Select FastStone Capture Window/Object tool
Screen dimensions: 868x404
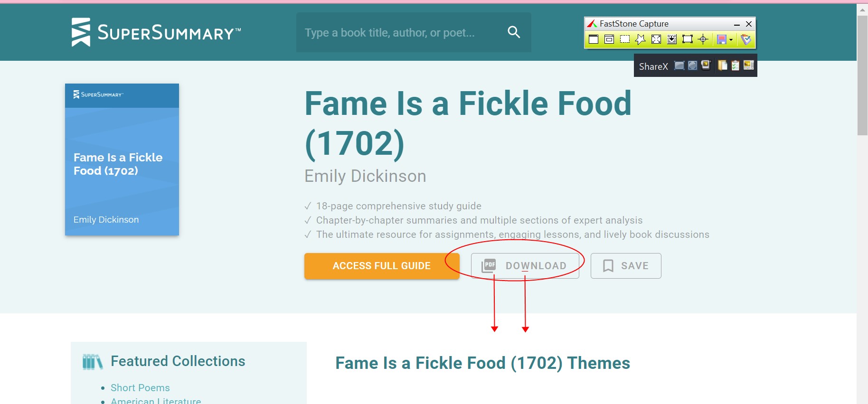point(609,39)
